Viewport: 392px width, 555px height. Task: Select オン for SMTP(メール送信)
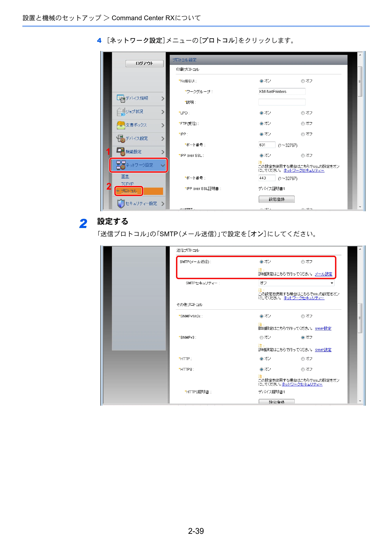pos(261,262)
